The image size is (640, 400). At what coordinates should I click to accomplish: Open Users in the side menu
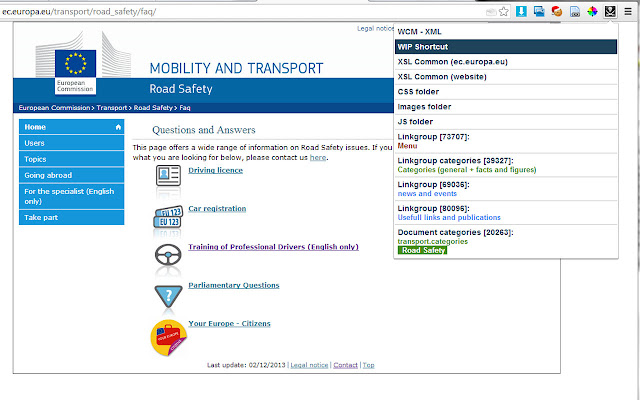[x=71, y=143]
